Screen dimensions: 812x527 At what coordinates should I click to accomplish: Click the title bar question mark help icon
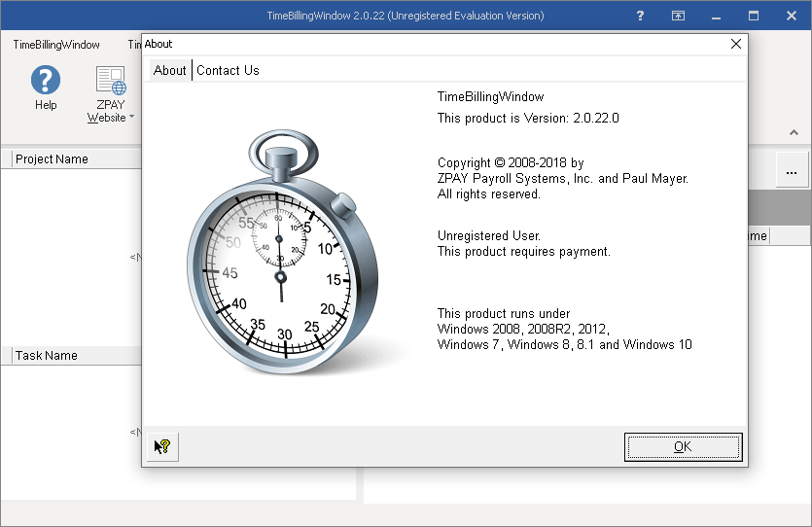point(640,16)
